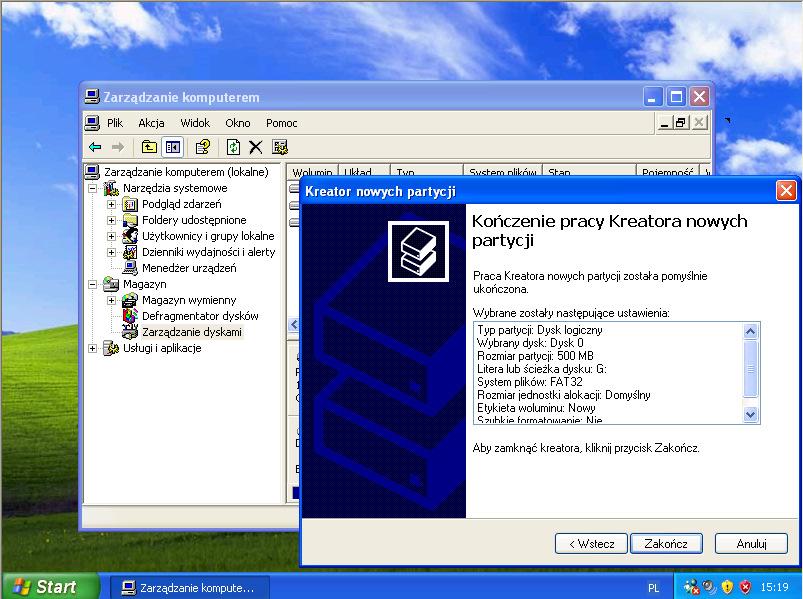
Task: Click the clock showing 15:19
Action: click(774, 587)
